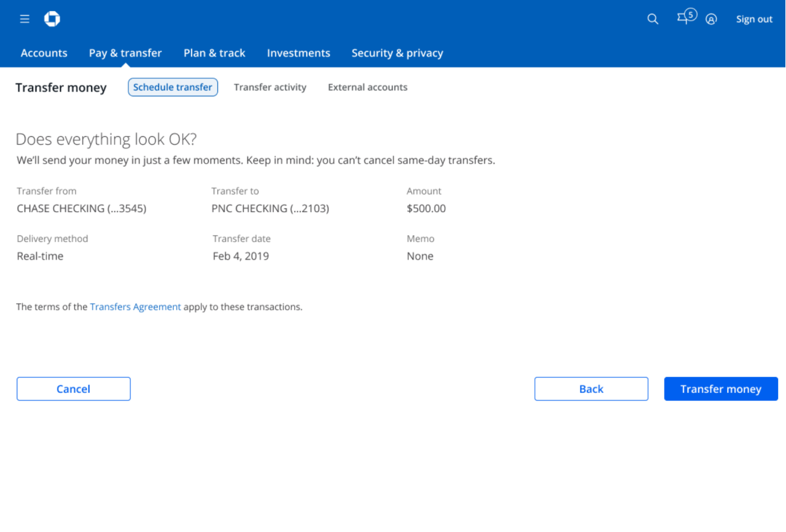The width and height of the screenshot is (786, 532).
Task: Click the 'Transfer from' label
Action: pyautogui.click(x=47, y=191)
